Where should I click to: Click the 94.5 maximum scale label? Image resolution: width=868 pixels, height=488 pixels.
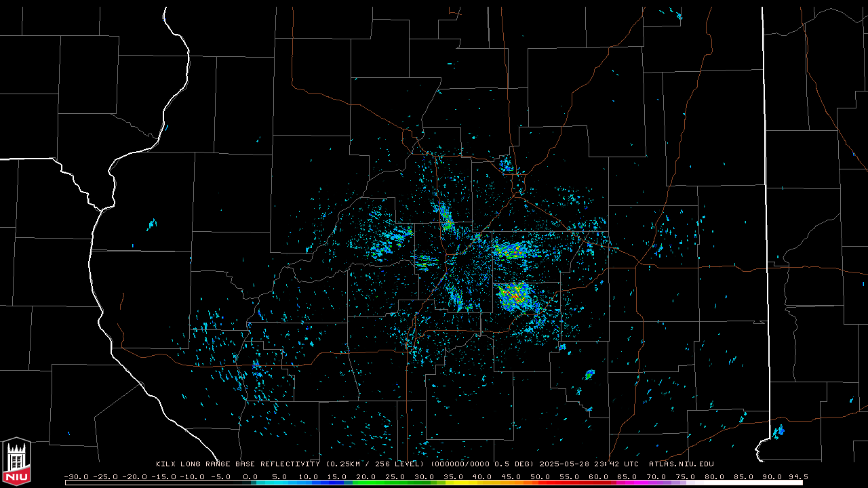pyautogui.click(x=798, y=477)
